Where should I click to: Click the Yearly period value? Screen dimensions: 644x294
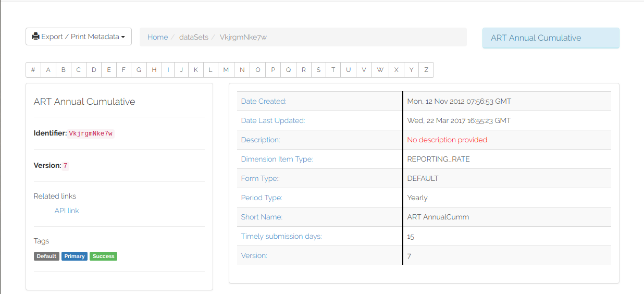(417, 198)
